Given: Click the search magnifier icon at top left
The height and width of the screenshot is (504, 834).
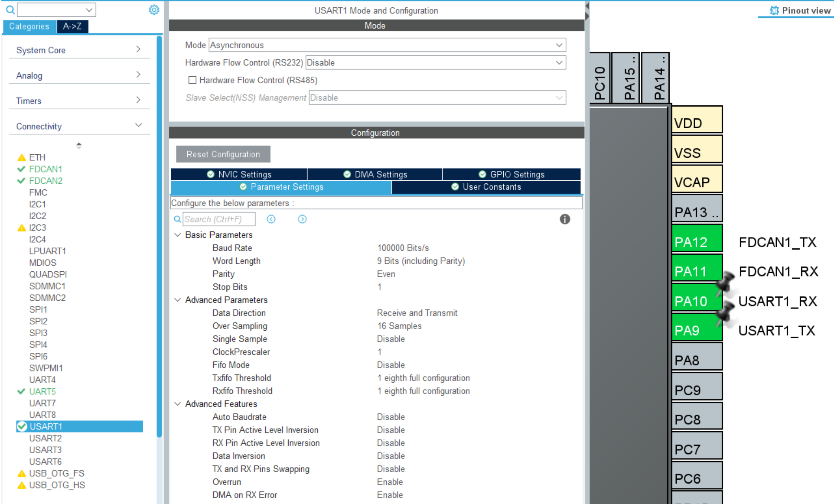Looking at the screenshot, I should click(x=10, y=10).
